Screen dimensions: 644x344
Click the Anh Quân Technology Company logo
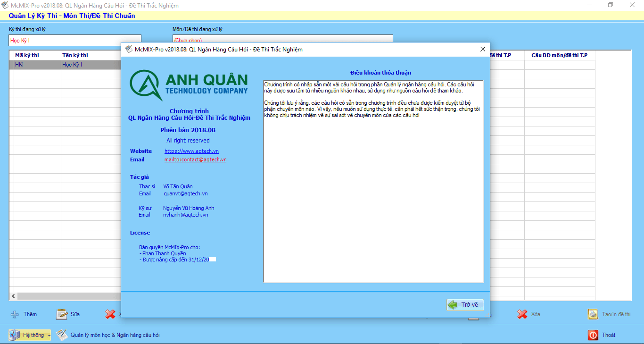(x=189, y=84)
